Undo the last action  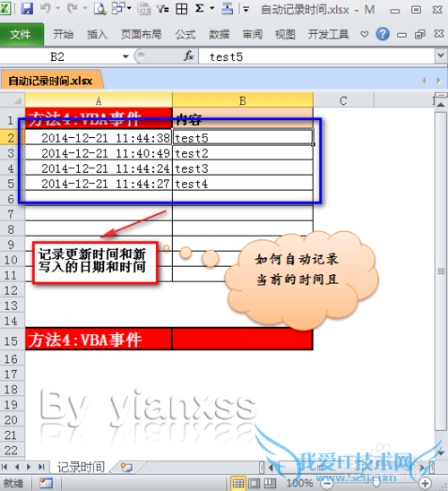coord(46,9)
